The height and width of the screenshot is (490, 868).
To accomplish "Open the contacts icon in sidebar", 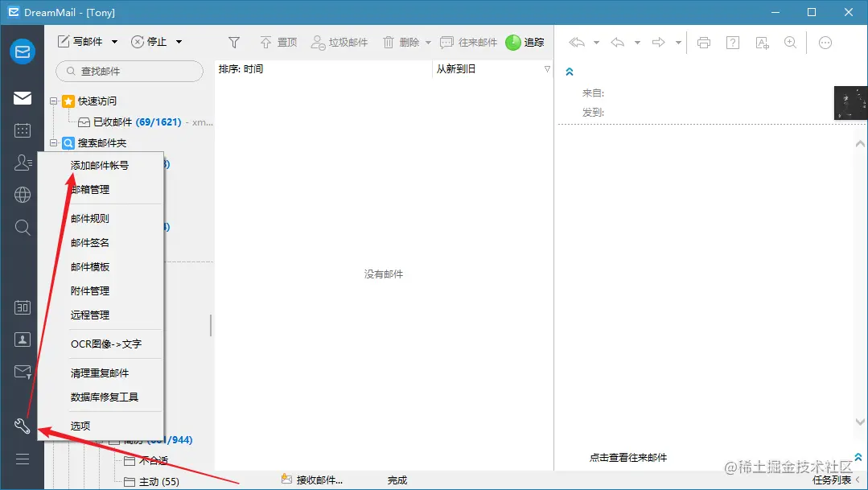I will click(23, 163).
